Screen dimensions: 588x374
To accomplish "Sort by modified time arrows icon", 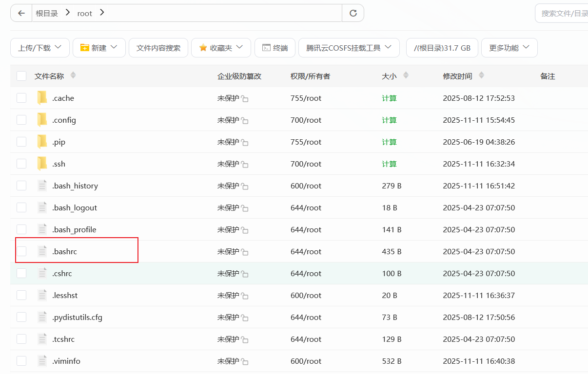I will point(482,75).
